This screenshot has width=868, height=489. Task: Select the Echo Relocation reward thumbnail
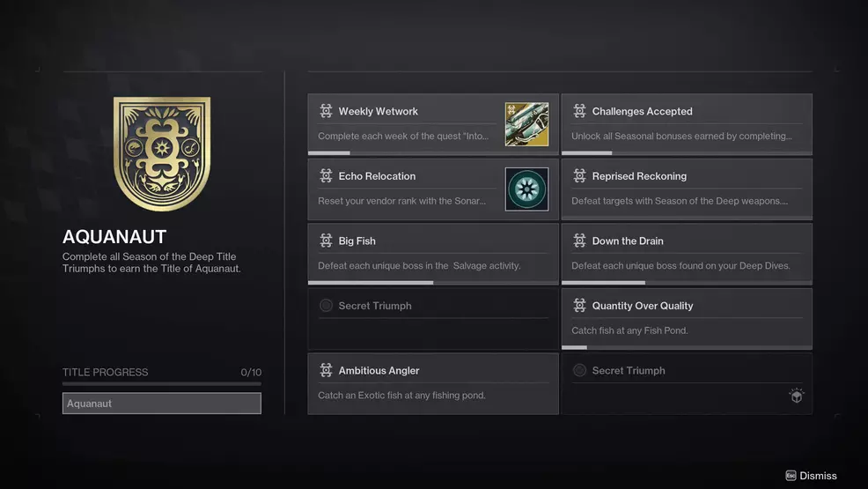click(526, 189)
